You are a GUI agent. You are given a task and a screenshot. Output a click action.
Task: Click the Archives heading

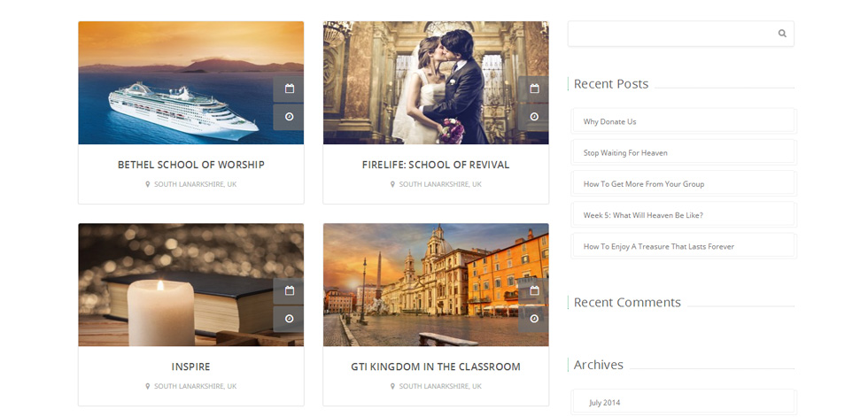click(x=599, y=365)
